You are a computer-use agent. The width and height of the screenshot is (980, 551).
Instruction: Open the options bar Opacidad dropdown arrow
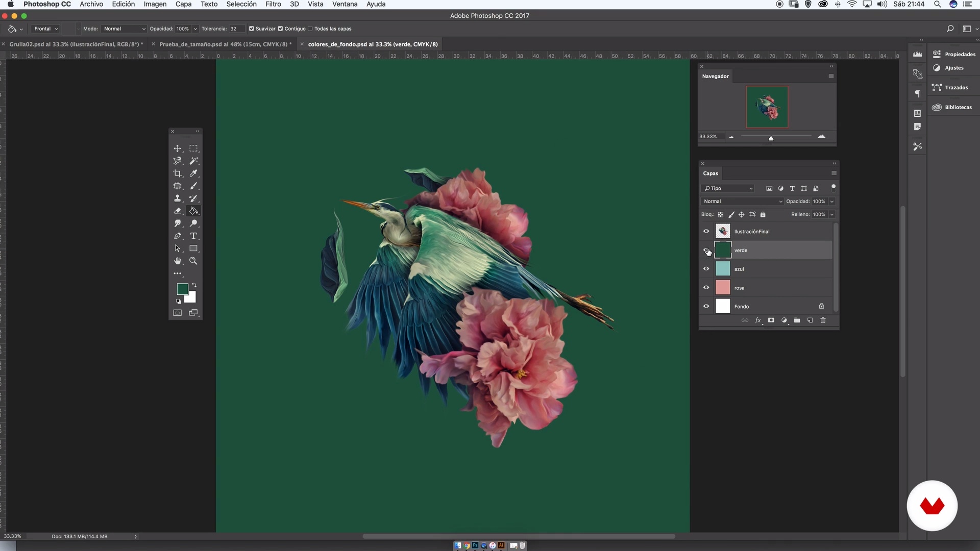[195, 29]
